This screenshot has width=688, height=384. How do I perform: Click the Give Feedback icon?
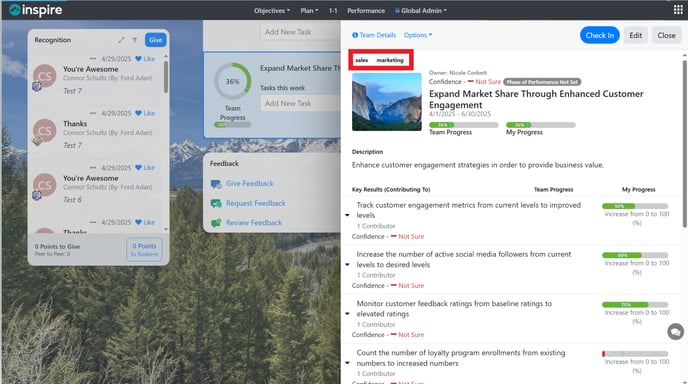point(216,184)
